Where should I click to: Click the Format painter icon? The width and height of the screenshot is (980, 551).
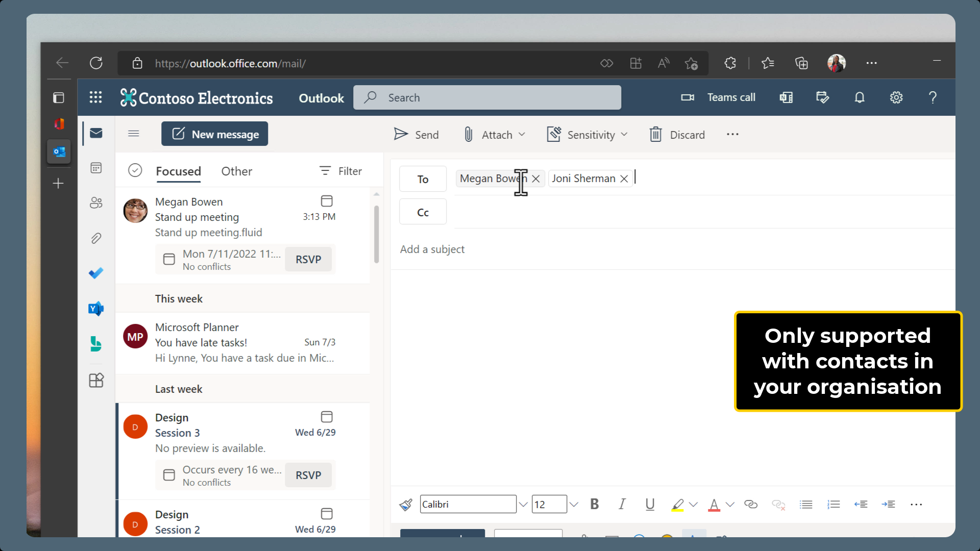(x=406, y=504)
